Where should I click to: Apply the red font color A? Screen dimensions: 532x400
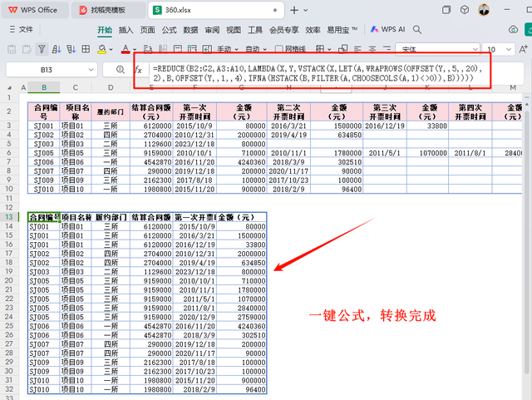(126, 49)
